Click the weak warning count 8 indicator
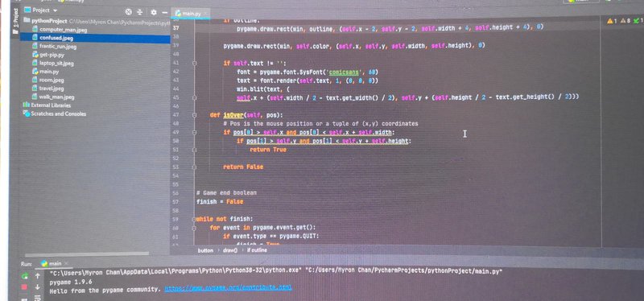The image size is (644, 301). pos(625,22)
